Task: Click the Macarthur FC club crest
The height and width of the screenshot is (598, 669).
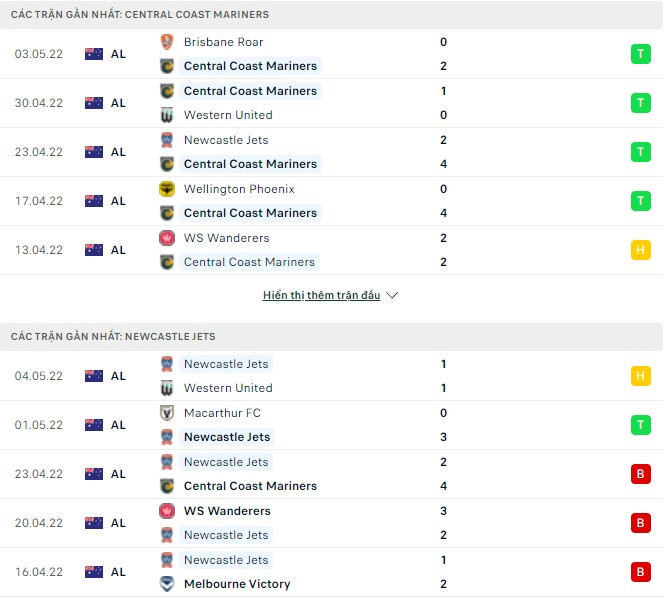Action: click(x=167, y=413)
